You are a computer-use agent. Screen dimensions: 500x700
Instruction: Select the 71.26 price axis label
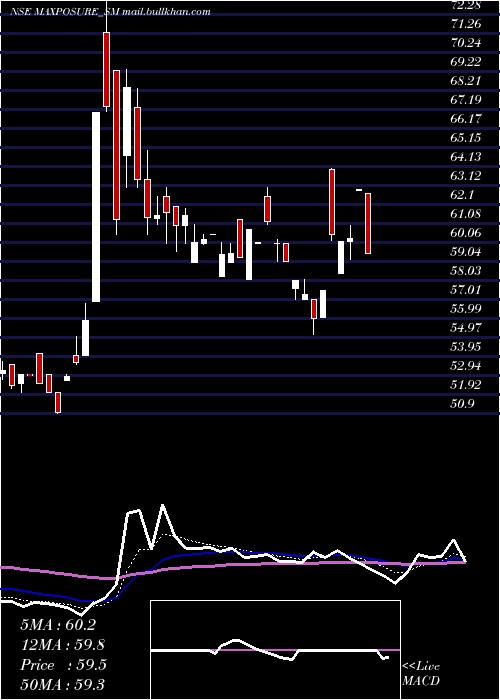click(466, 24)
